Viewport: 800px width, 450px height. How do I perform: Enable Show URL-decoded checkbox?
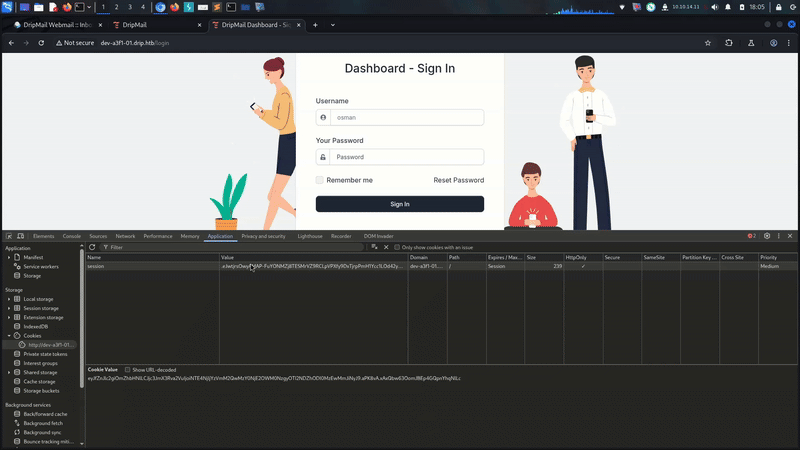click(127, 369)
